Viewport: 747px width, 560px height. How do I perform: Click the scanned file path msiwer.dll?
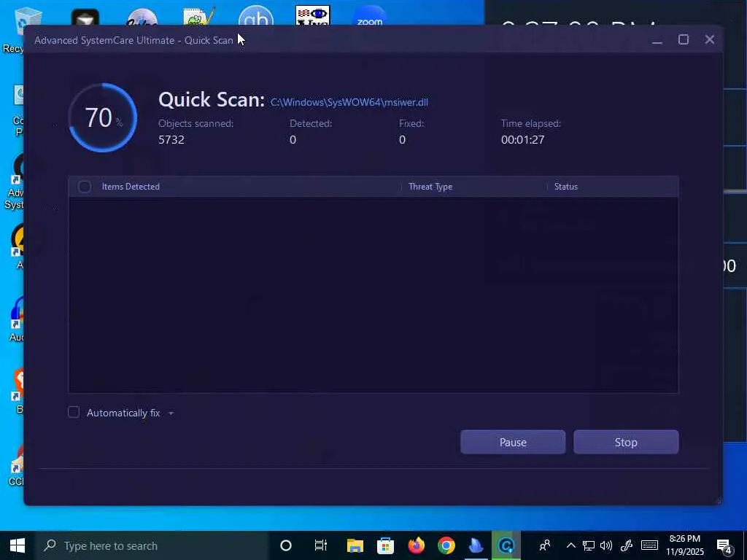[x=349, y=102]
